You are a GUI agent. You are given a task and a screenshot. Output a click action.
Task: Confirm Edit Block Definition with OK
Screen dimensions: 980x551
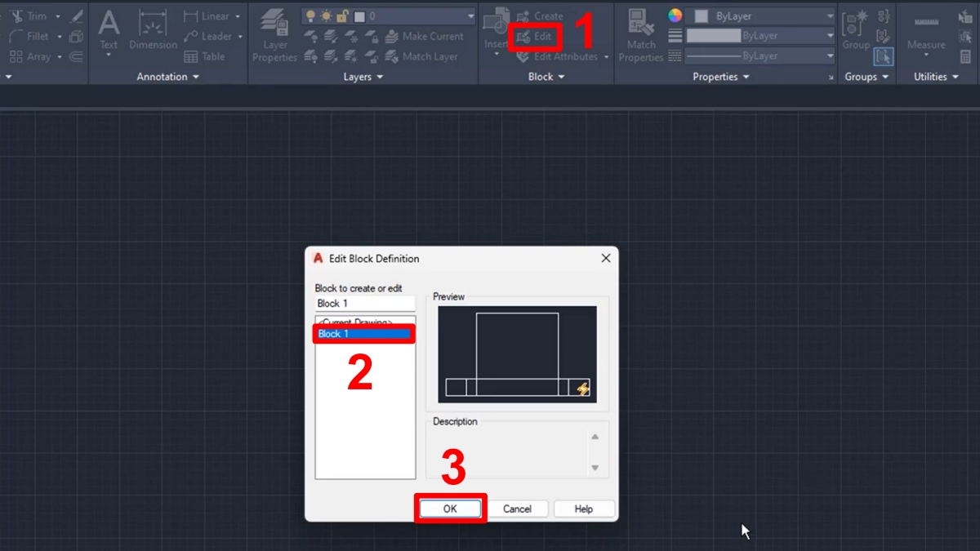(x=450, y=509)
